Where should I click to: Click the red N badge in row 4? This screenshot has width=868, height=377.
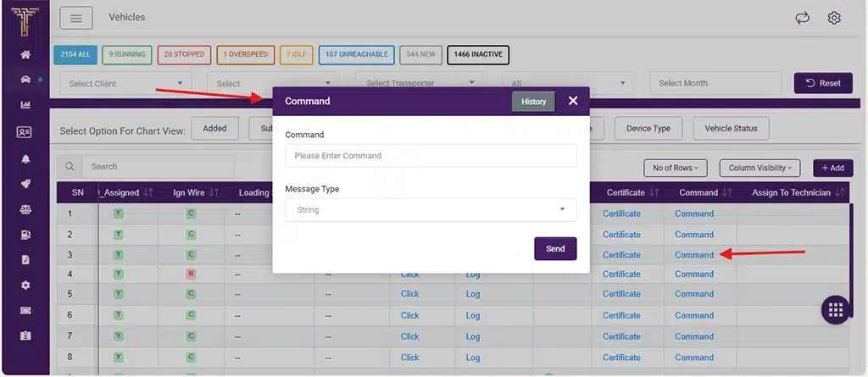(191, 274)
